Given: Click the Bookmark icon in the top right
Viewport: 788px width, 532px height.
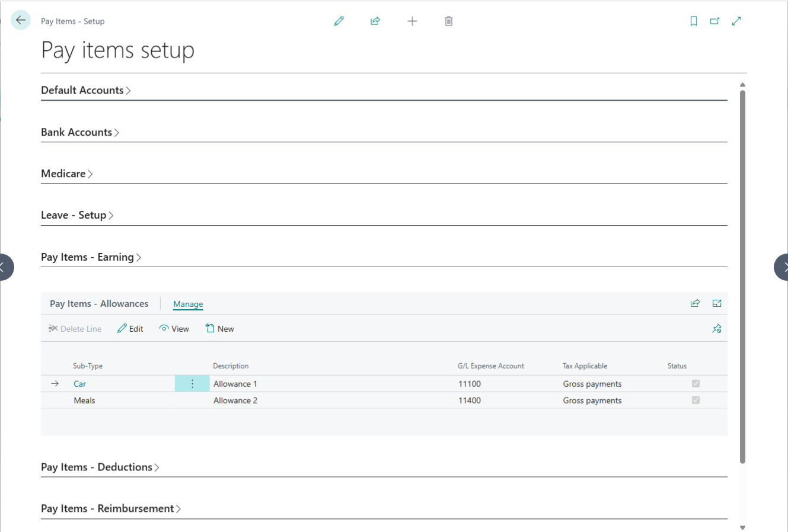Looking at the screenshot, I should (693, 21).
